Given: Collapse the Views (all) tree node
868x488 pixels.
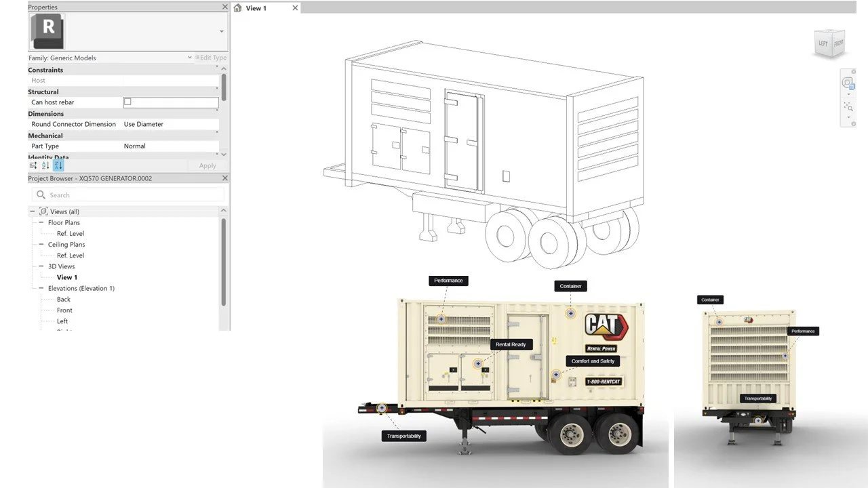Looking at the screenshot, I should point(33,211).
